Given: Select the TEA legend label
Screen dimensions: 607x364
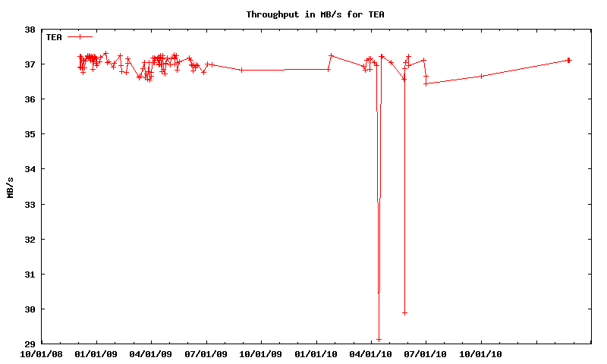Looking at the screenshot, I should pos(54,36).
